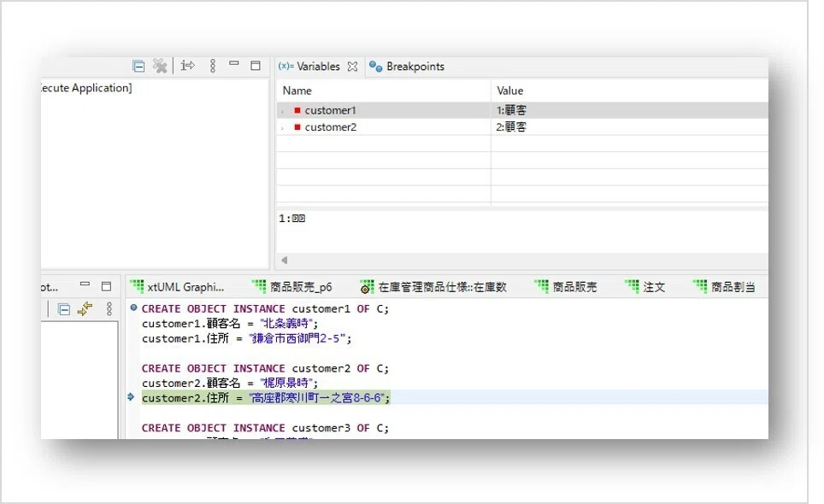Expand the customer2 variable row

pyautogui.click(x=283, y=127)
